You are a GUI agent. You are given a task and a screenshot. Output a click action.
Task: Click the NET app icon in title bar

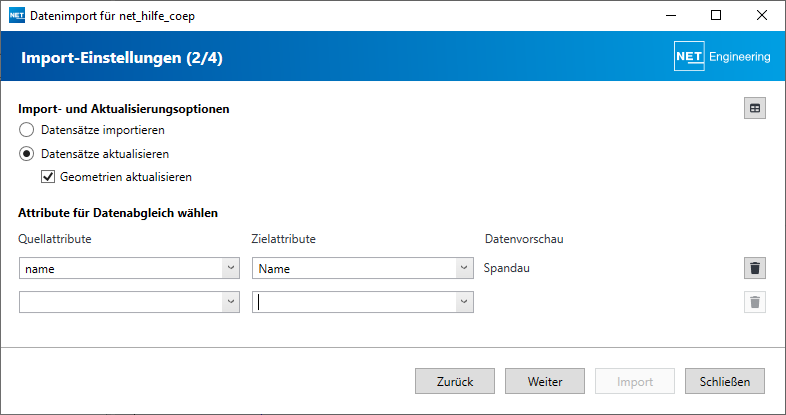click(x=17, y=16)
